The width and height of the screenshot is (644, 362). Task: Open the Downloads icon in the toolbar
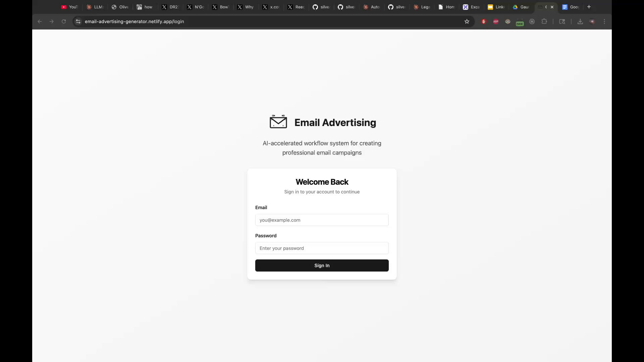pos(580,21)
